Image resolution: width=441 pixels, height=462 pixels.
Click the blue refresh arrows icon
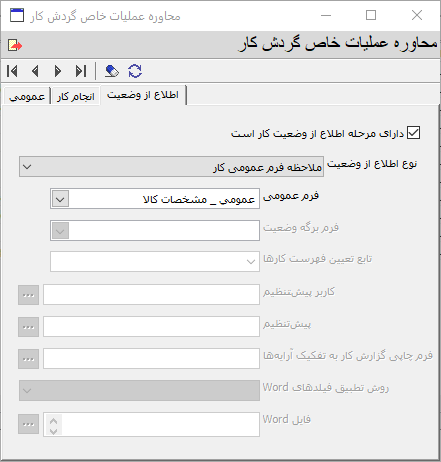[x=135, y=71]
